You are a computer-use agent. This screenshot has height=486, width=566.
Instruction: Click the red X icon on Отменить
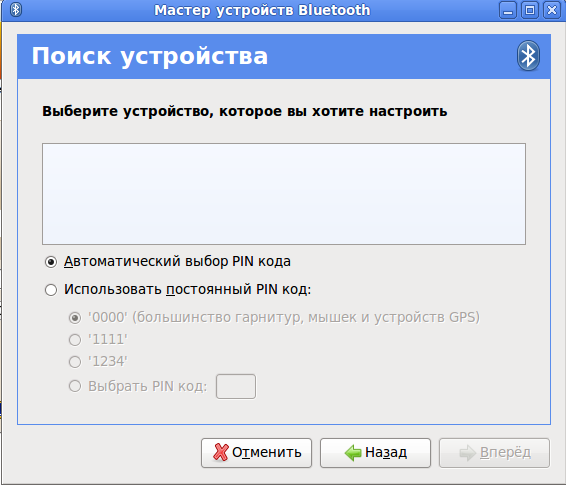(221, 452)
